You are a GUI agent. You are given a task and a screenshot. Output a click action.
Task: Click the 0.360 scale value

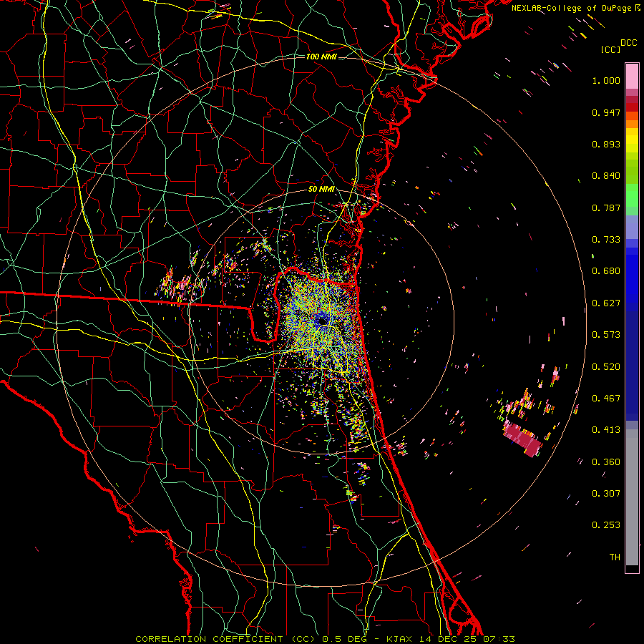[606, 462]
